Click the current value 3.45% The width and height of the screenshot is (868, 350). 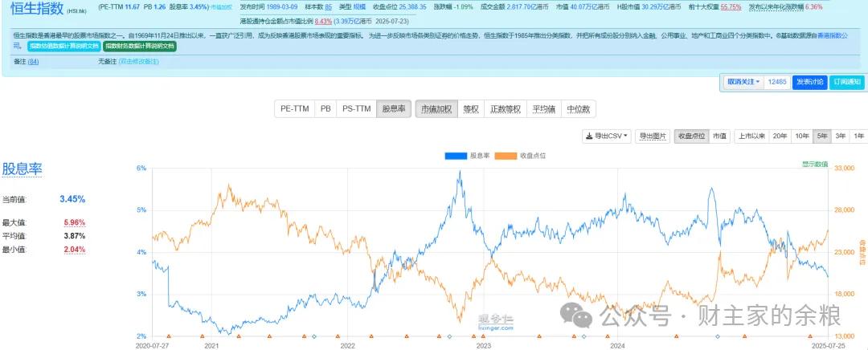click(72, 199)
